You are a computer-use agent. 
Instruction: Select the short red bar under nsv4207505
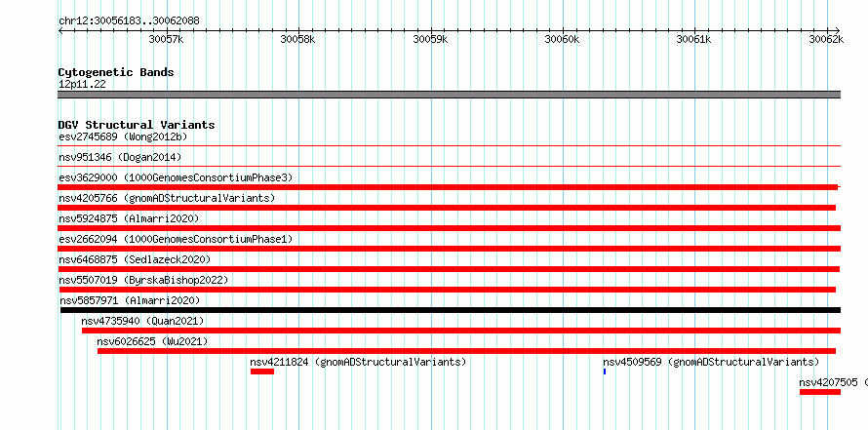pyautogui.click(x=820, y=392)
